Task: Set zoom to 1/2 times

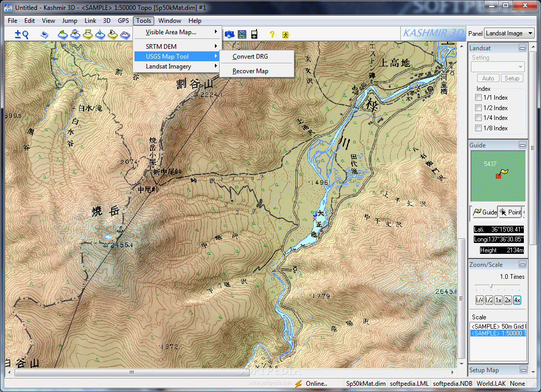Action: pyautogui.click(x=489, y=300)
